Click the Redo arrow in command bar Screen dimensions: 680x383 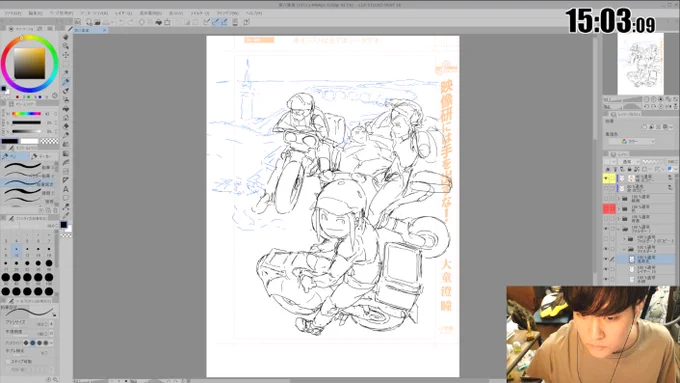131,22
